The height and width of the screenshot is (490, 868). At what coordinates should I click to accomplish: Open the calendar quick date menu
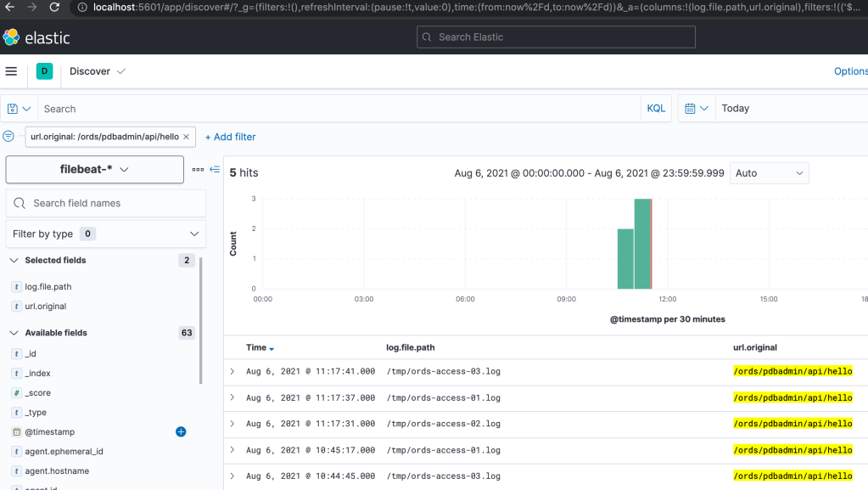point(696,109)
